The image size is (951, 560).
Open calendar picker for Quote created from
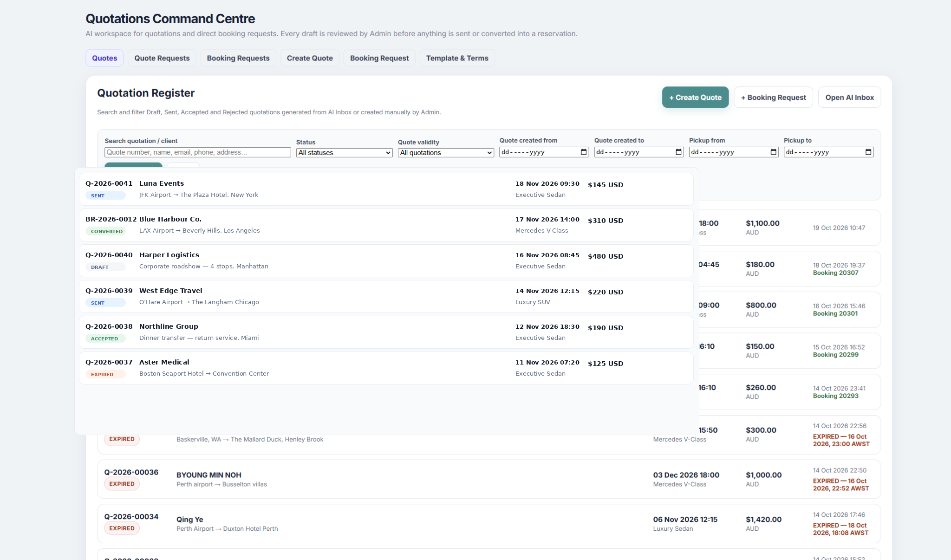point(584,152)
